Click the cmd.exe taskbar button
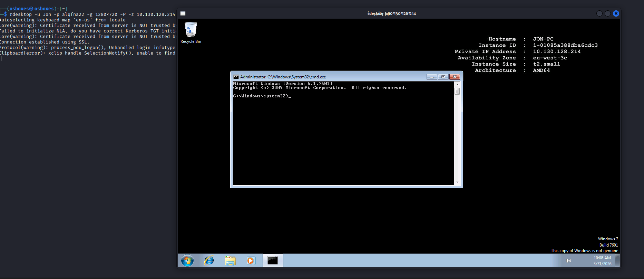 pyautogui.click(x=273, y=261)
